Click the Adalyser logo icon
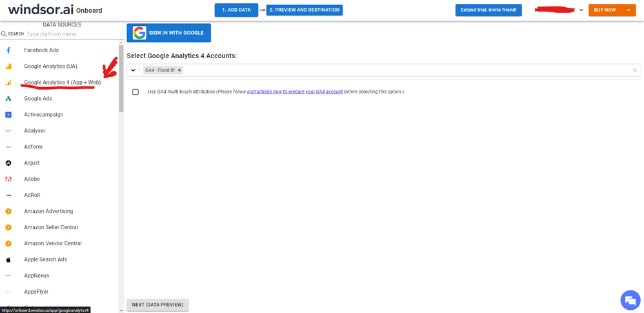 [x=8, y=130]
